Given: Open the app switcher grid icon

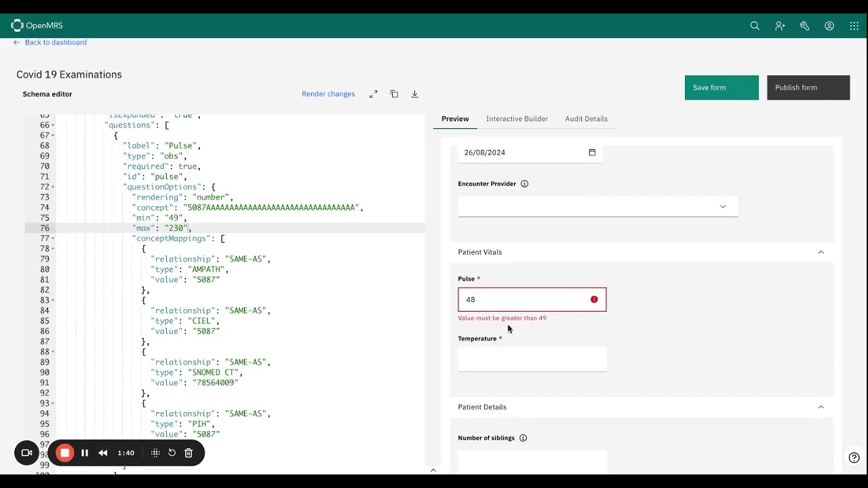Looking at the screenshot, I should pyautogui.click(x=854, y=26).
